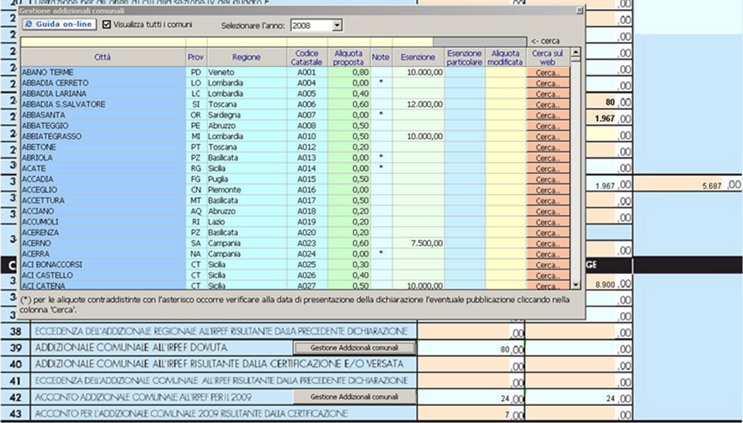
Task: Close the Gestione addizionali comunali dialog
Action: tap(580, 9)
